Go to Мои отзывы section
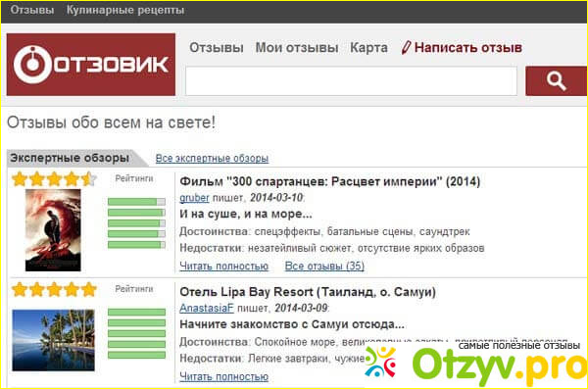This screenshot has height=389, width=588. point(297,48)
